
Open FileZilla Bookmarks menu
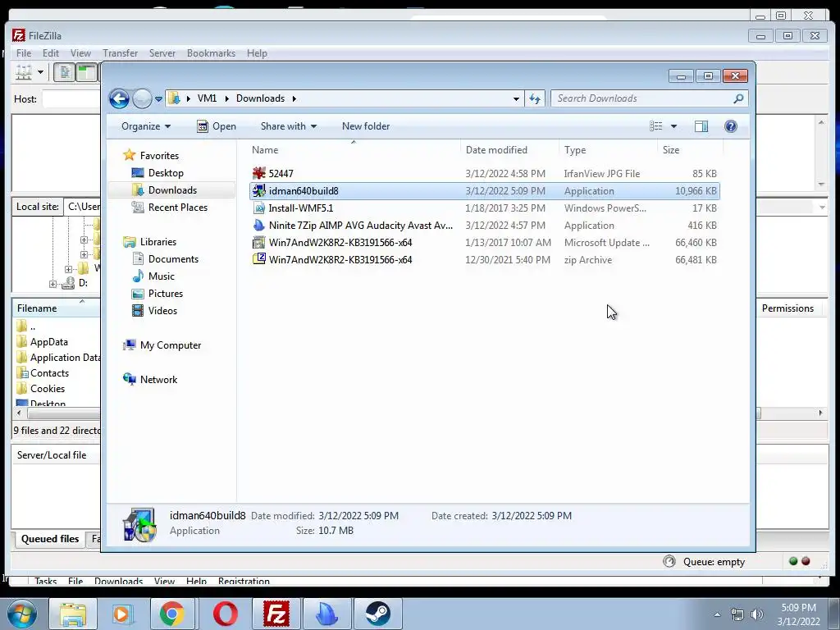pyautogui.click(x=211, y=53)
